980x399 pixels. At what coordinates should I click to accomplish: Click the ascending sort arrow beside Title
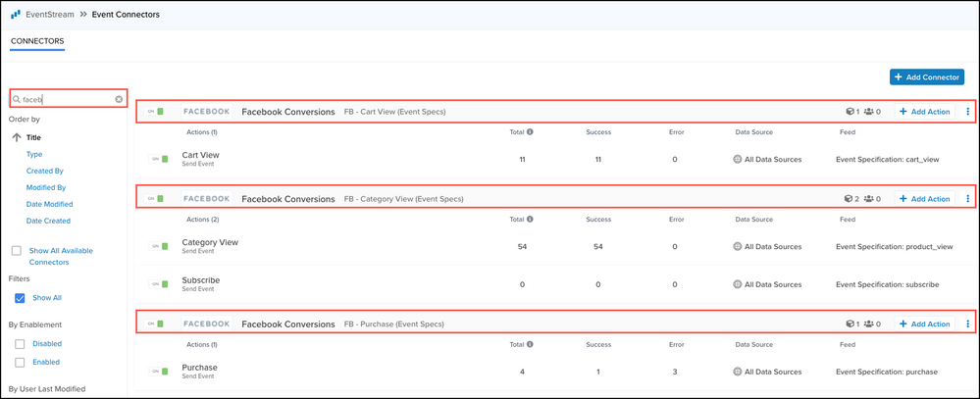pyautogui.click(x=16, y=138)
